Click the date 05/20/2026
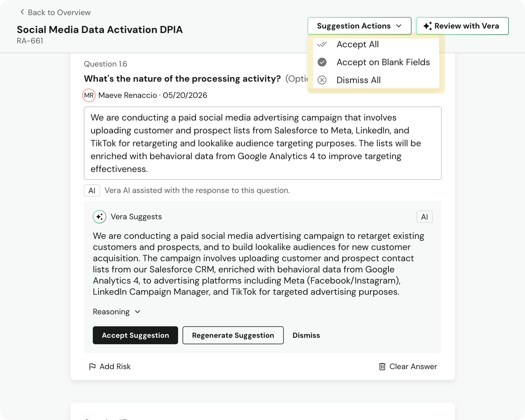525x420 pixels. pos(185,95)
